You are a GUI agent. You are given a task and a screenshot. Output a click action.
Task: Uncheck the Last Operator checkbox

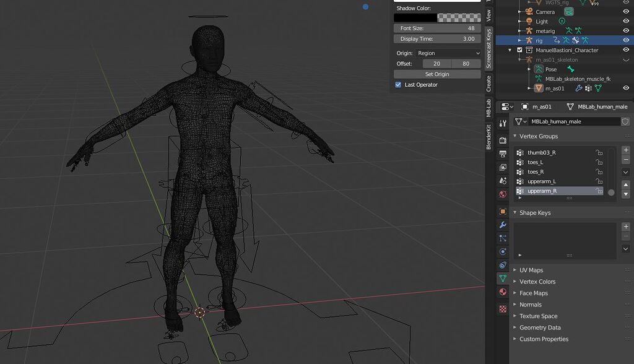point(398,85)
